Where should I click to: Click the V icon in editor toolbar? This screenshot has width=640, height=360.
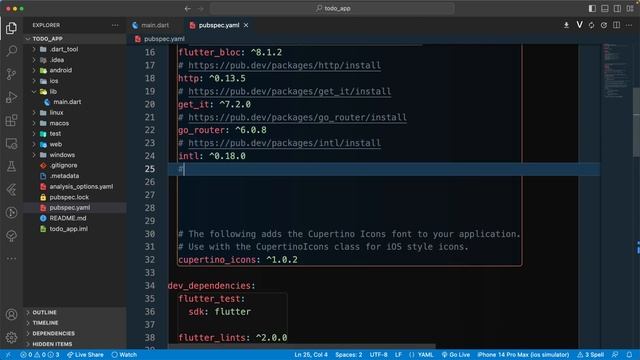579,25
